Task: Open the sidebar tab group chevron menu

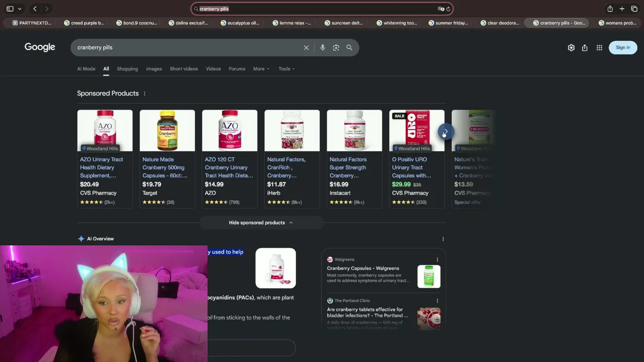Action: (x=20, y=9)
